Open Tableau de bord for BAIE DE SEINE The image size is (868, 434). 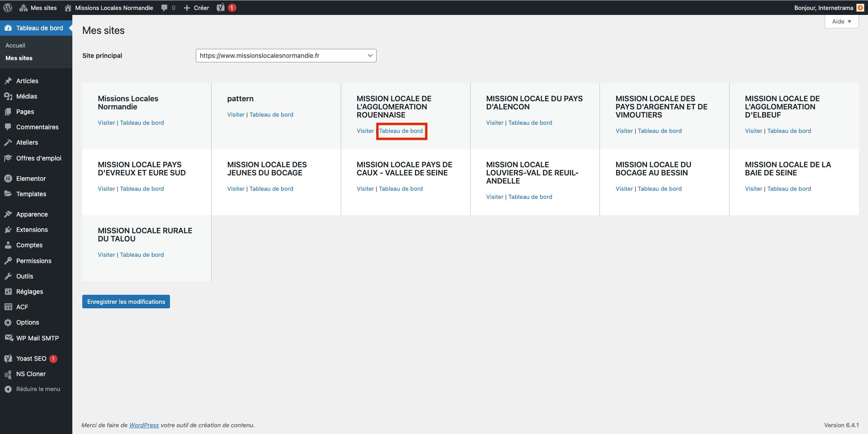coord(789,189)
